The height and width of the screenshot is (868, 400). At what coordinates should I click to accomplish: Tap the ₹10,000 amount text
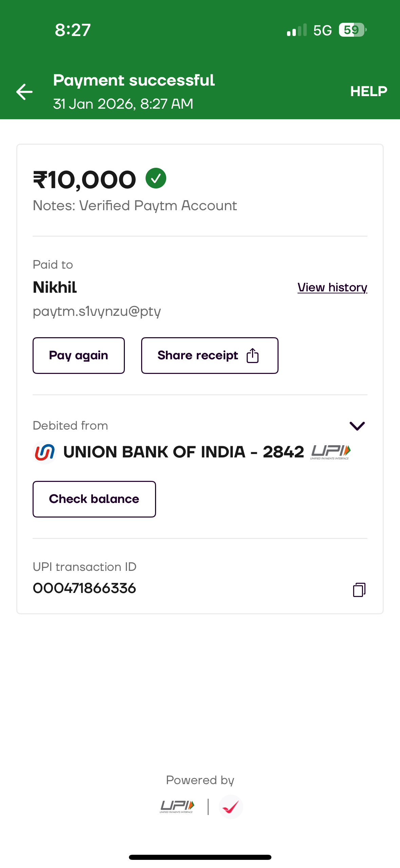[84, 180]
